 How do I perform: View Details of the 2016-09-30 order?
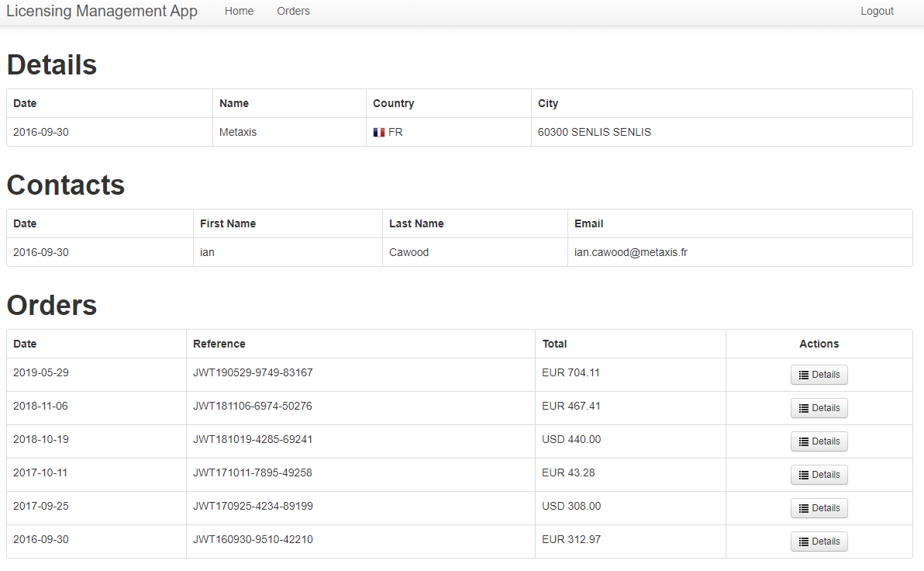tap(819, 542)
